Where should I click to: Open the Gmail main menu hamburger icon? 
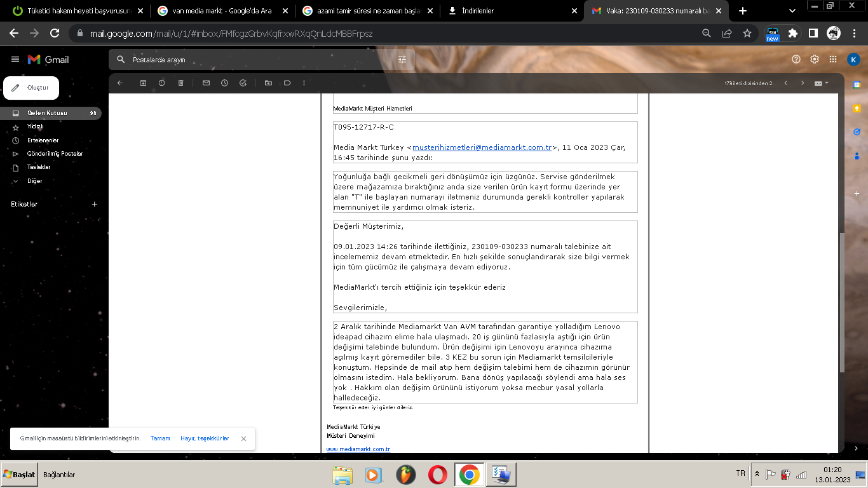[x=15, y=59]
